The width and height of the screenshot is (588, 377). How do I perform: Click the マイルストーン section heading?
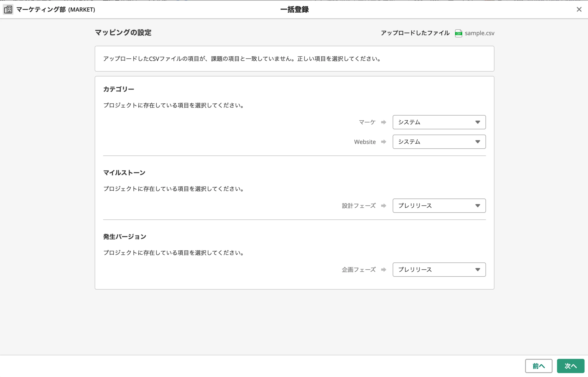coord(124,173)
